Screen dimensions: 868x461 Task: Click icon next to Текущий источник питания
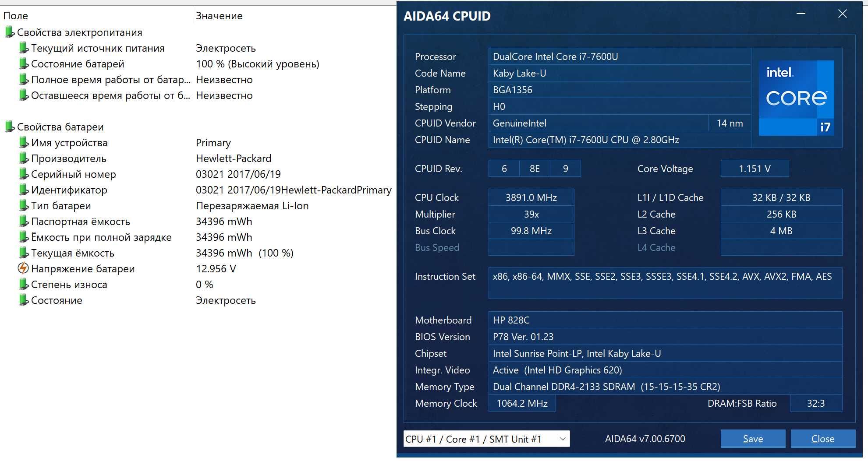(24, 48)
